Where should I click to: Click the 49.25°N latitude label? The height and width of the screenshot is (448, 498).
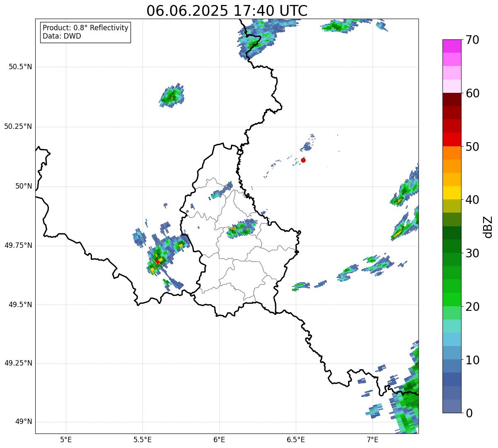tap(18, 363)
